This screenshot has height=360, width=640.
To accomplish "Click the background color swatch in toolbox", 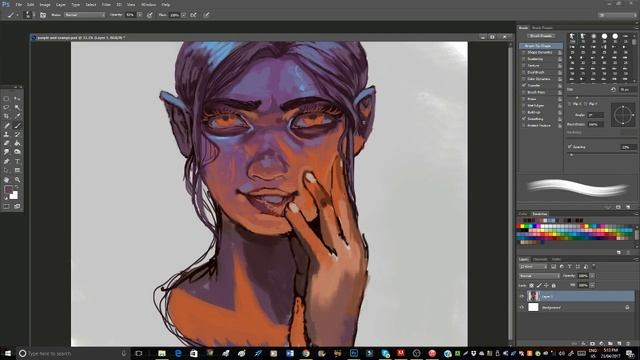I will click(14, 196).
